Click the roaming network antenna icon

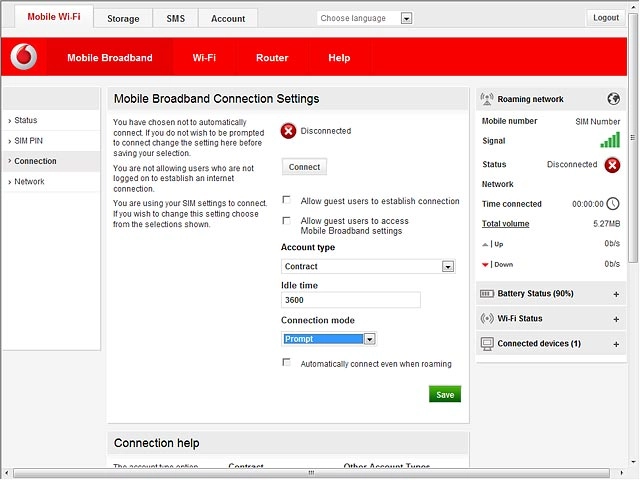pos(487,99)
